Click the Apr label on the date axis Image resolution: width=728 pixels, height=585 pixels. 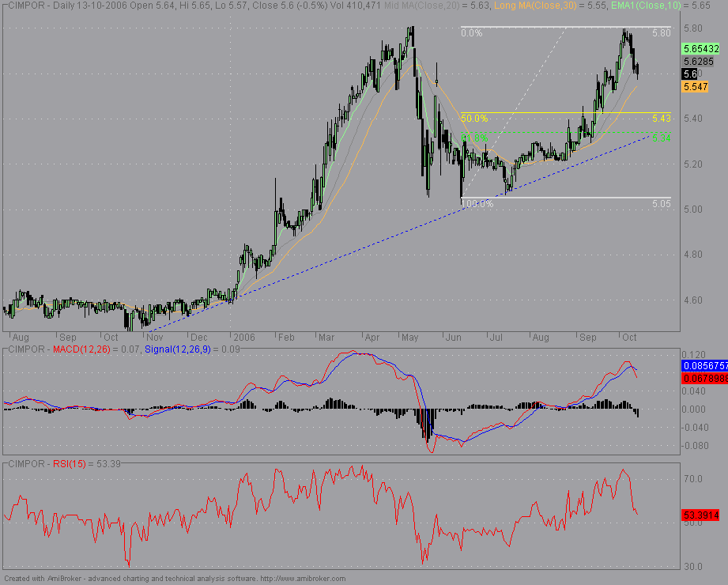(372, 338)
